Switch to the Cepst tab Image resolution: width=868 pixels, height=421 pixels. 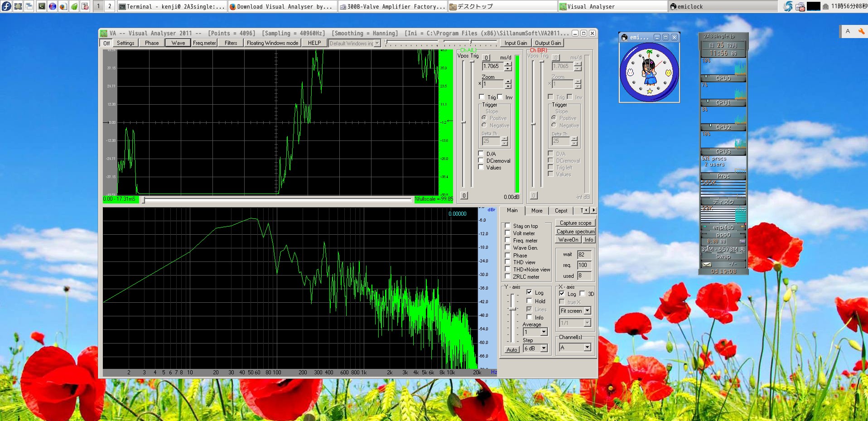click(561, 211)
